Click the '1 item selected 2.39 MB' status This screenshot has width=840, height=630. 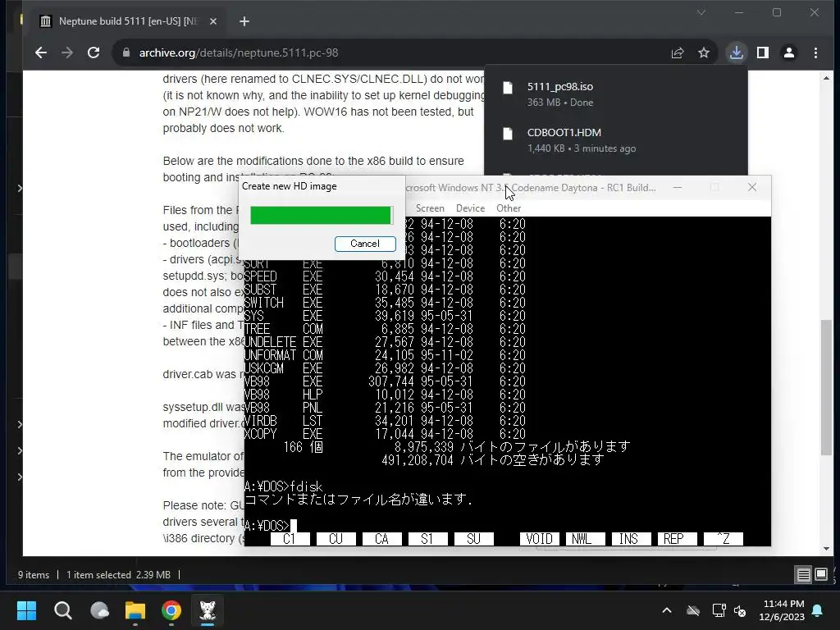click(x=118, y=575)
